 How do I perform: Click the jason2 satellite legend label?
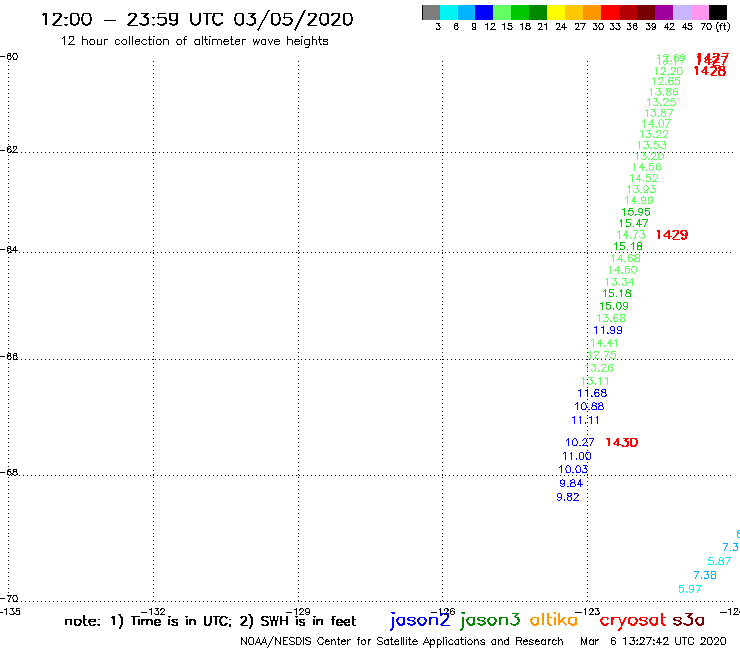tap(420, 620)
